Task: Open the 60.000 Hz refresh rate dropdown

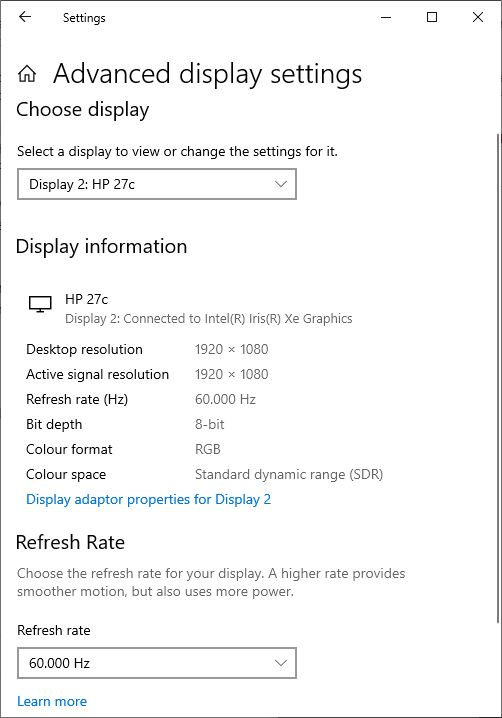Action: click(x=157, y=663)
